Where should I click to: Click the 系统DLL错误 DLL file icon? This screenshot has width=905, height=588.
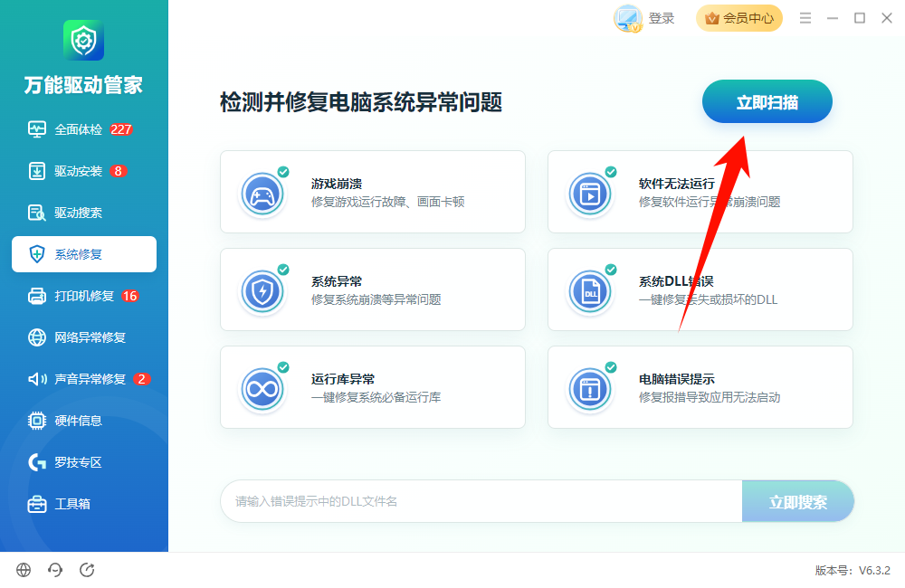point(590,292)
